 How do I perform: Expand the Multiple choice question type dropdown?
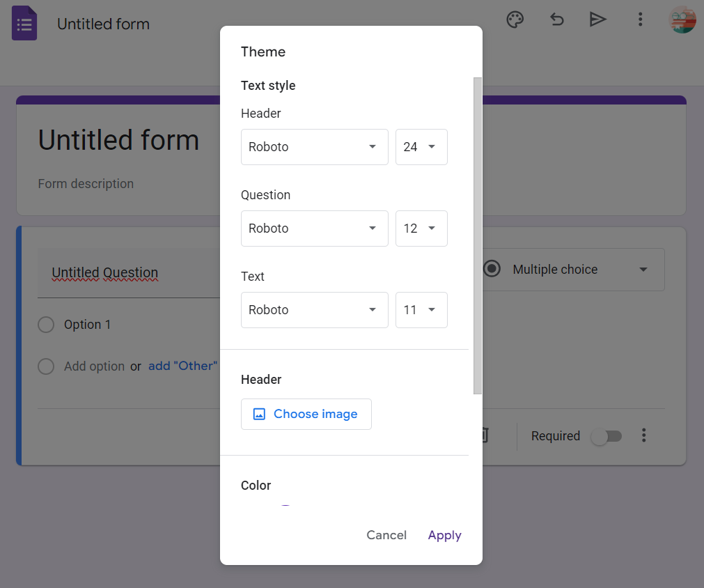coord(573,270)
